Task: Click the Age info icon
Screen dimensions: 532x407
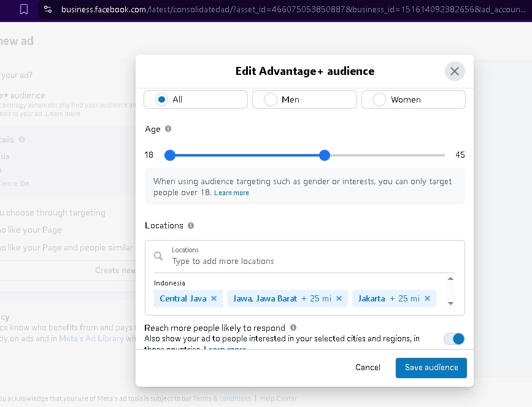Action: 168,129
